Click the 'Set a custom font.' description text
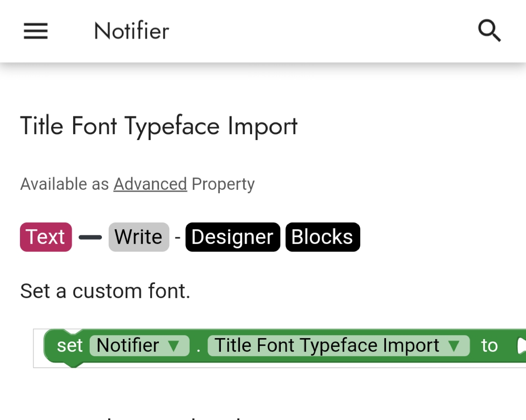 pyautogui.click(x=105, y=291)
